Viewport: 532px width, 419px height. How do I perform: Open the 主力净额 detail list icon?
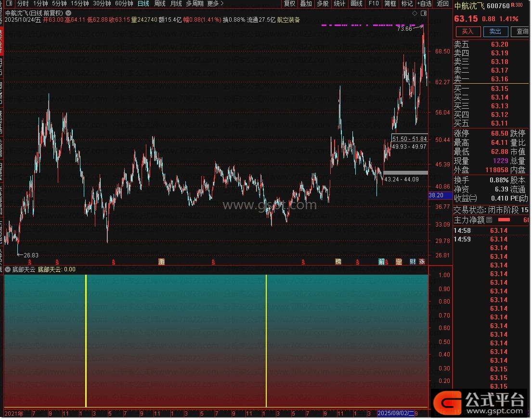click(489, 220)
